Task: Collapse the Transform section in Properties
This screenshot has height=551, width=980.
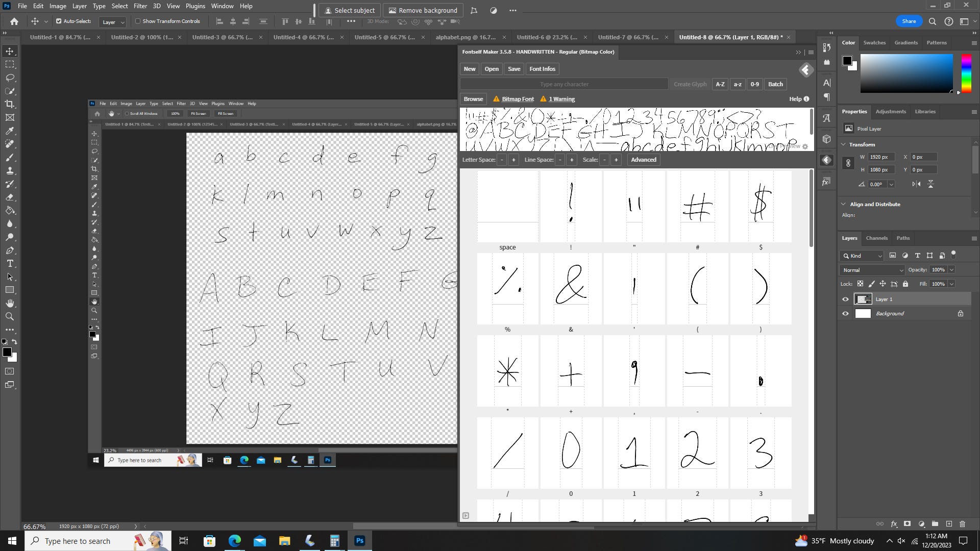Action: (x=843, y=144)
